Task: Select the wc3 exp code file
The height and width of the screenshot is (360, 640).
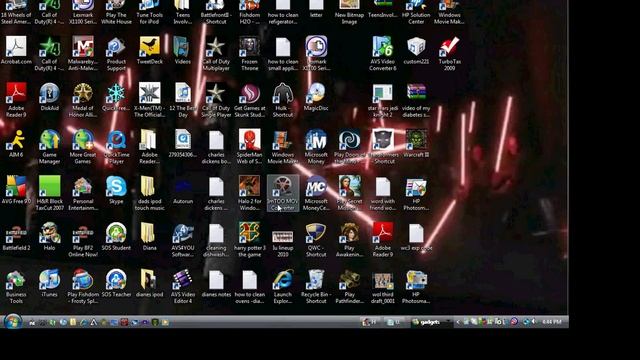Action: point(416,237)
